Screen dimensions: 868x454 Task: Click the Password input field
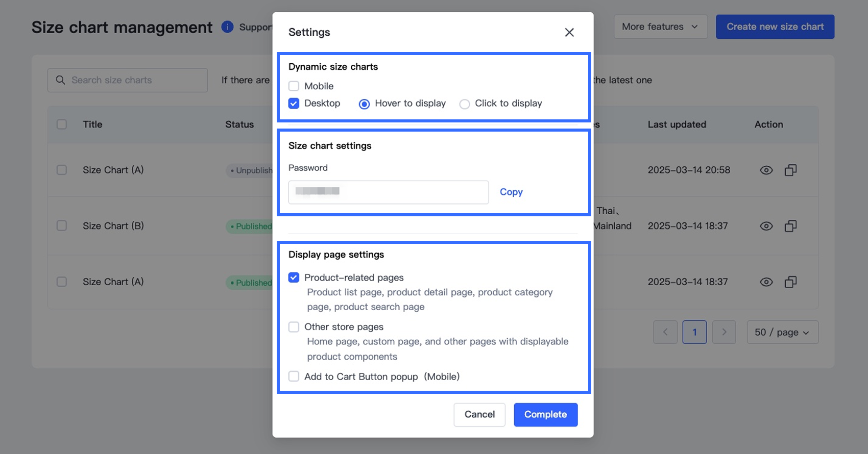(x=388, y=192)
